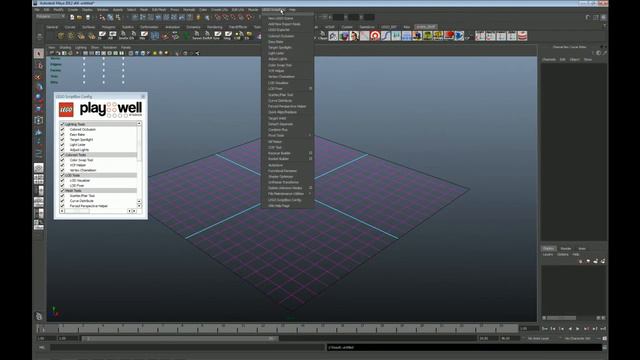Image resolution: width=640 pixels, height=360 pixels.
Task: Toggle Target Spotlight checkbox in Config panel
Action: 62,140
